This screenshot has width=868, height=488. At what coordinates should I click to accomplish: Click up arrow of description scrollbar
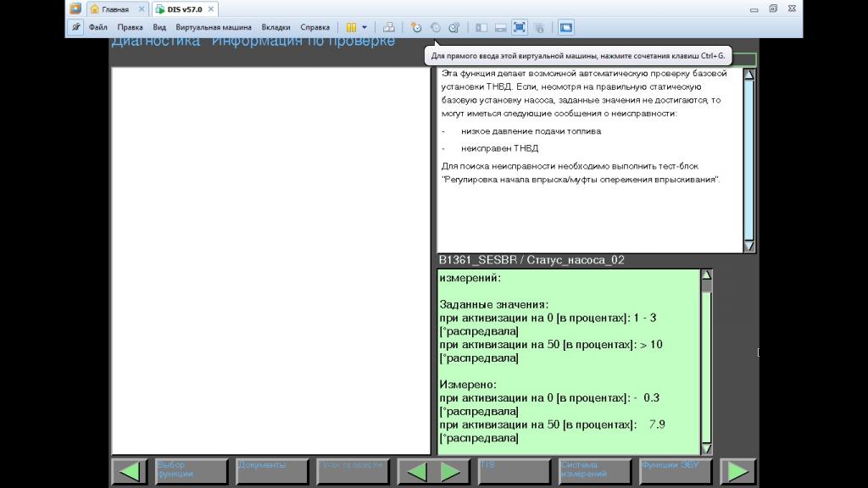coord(749,75)
